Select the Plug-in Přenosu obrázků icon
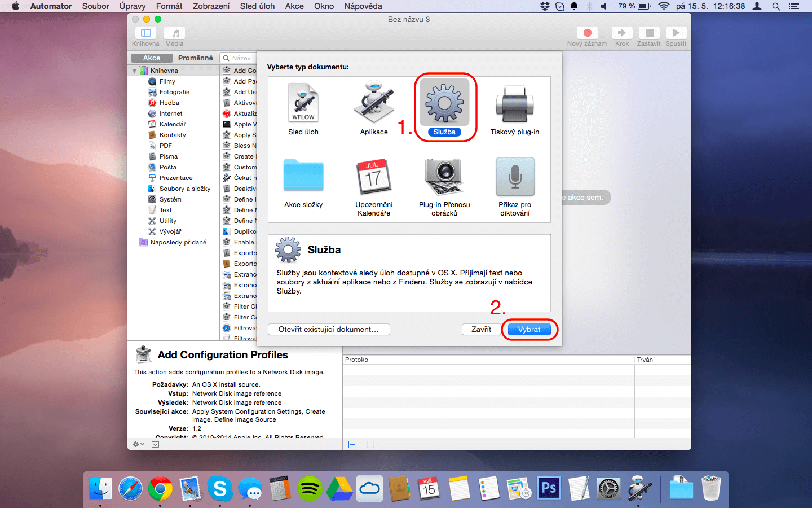The height and width of the screenshot is (508, 812). point(444,176)
